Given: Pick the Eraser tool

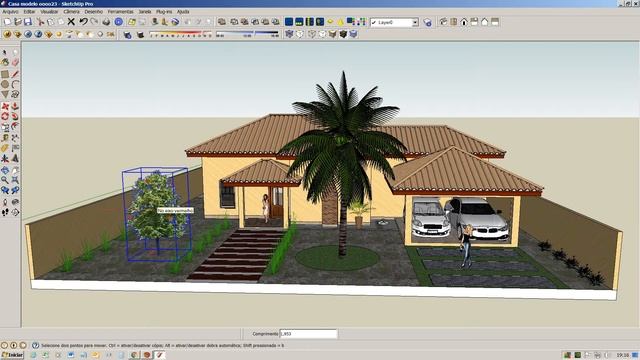Looking at the screenshot, I should click(x=15, y=62).
